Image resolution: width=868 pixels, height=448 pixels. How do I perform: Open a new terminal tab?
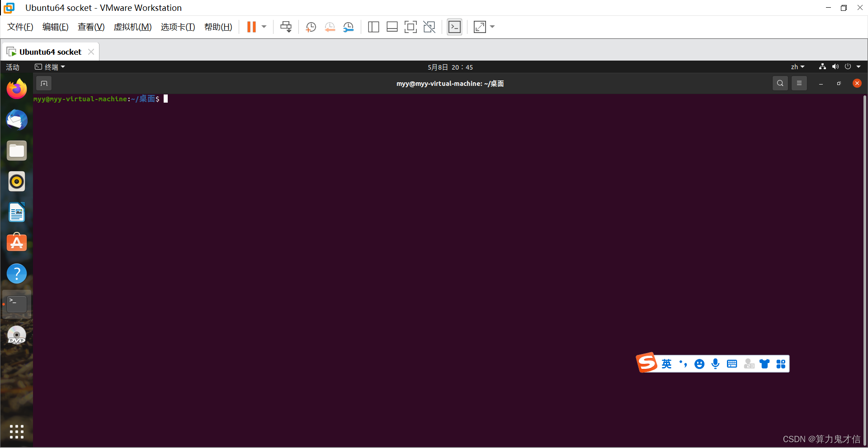coord(43,83)
